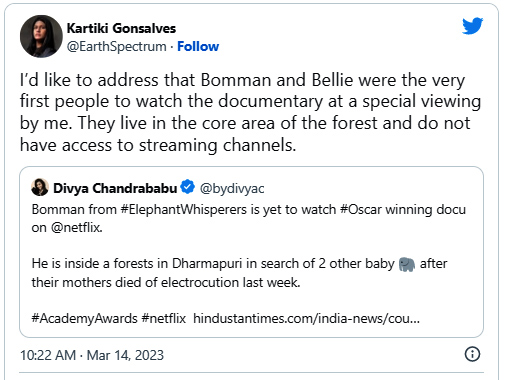
Task: Open Divya Chandrababu's small avatar
Action: [40, 187]
